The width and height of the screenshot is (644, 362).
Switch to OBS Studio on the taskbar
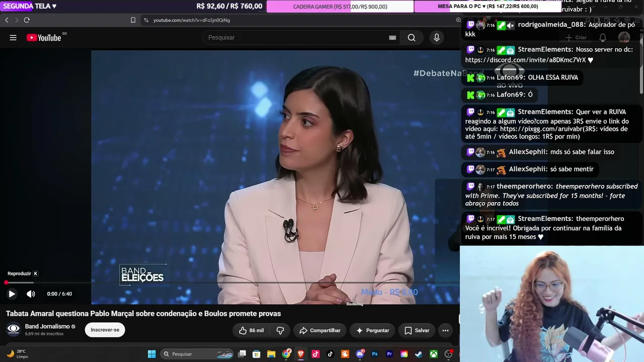pyautogui.click(x=448, y=354)
